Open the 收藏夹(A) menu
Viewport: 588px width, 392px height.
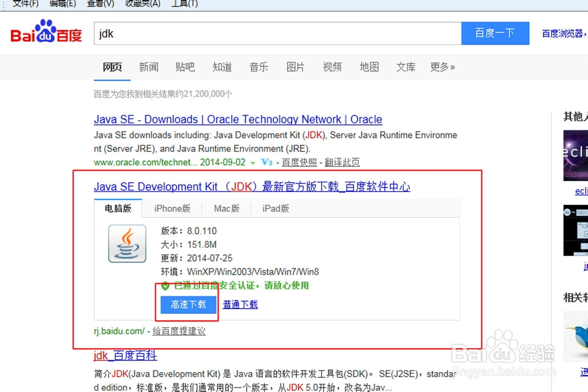(142, 4)
